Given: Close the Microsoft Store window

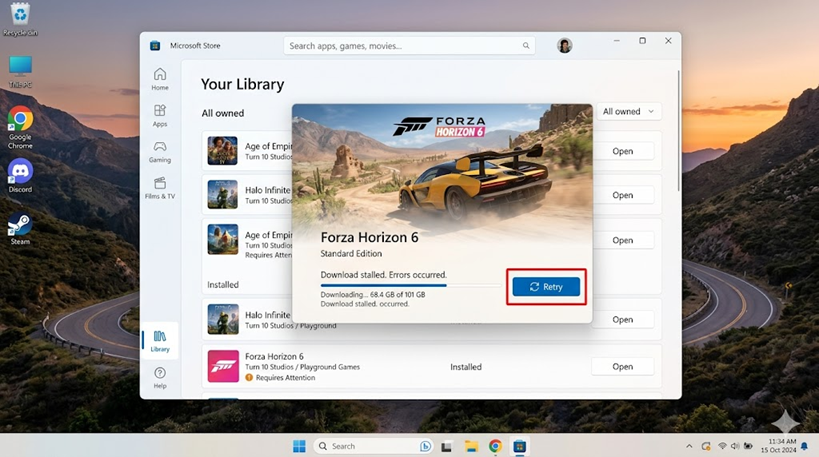Looking at the screenshot, I should pos(668,41).
